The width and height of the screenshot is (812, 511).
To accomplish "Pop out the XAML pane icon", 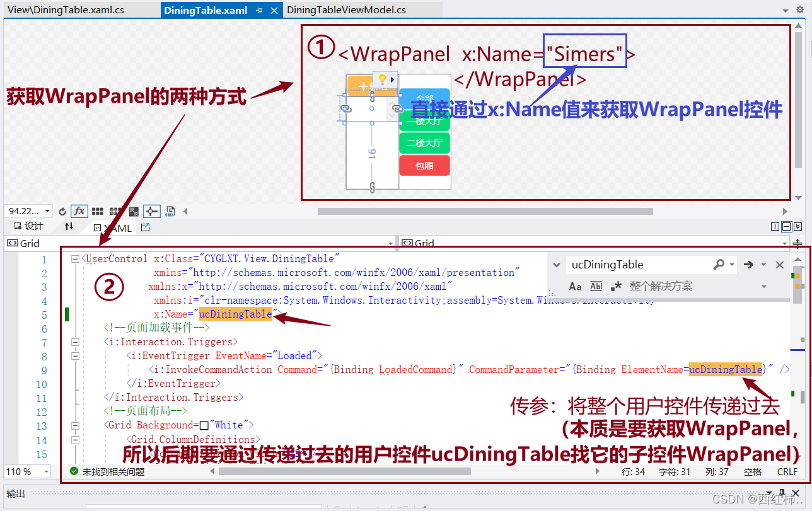I will tap(146, 227).
